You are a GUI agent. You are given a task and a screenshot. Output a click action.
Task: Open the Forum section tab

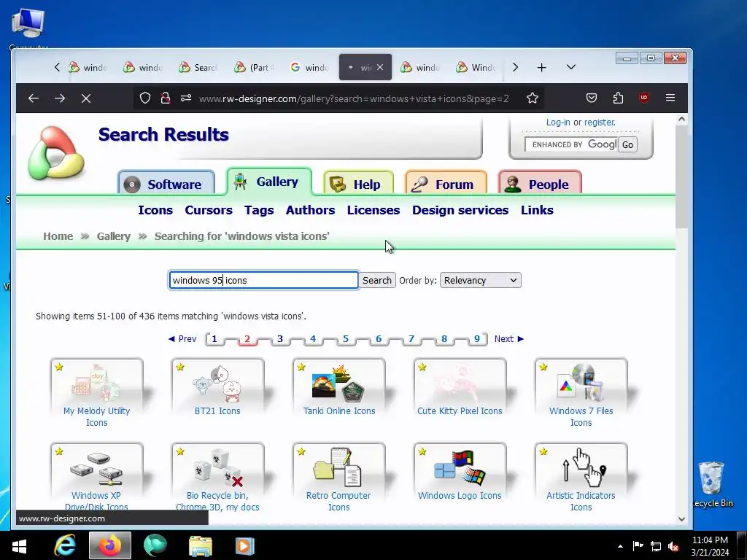[x=446, y=184]
